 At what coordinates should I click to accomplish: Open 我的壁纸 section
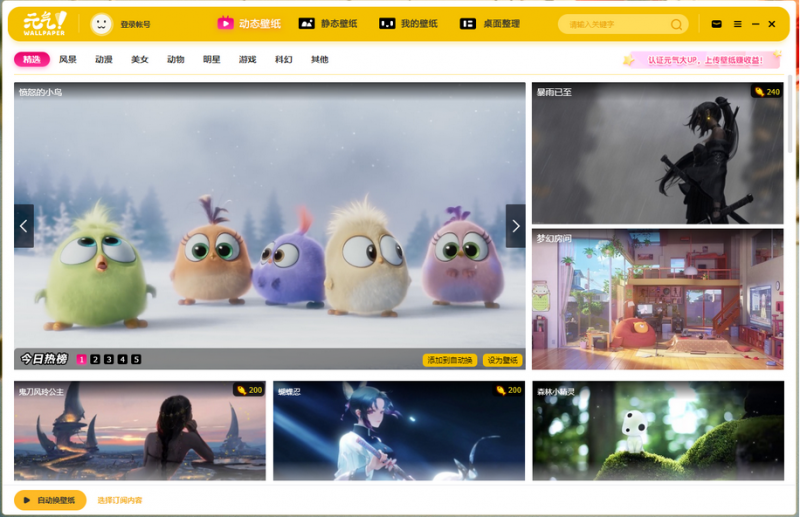[408, 23]
